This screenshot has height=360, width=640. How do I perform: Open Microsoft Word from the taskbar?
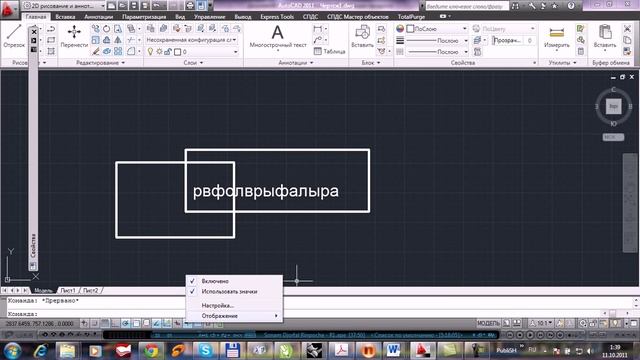click(x=393, y=350)
